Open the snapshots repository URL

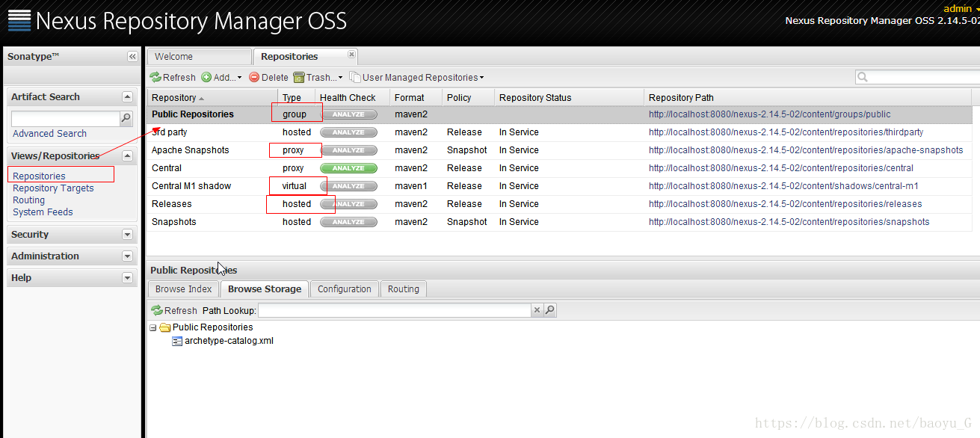[789, 222]
